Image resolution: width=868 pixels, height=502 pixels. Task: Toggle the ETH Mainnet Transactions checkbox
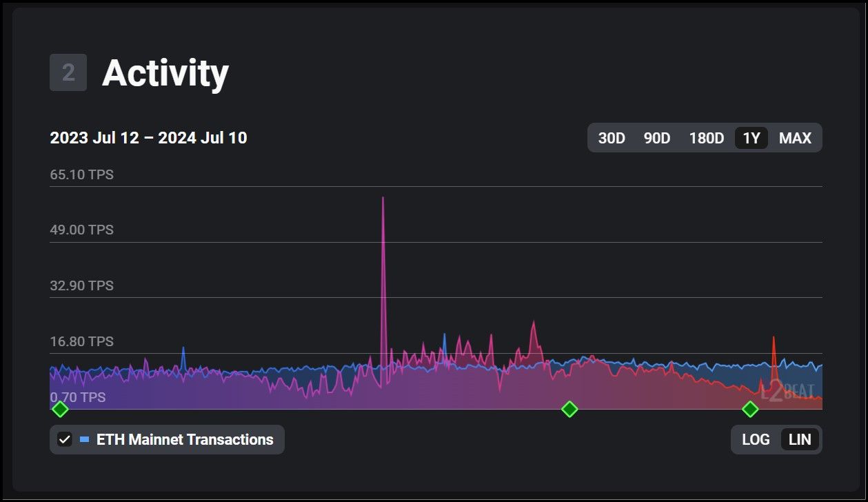coord(65,439)
